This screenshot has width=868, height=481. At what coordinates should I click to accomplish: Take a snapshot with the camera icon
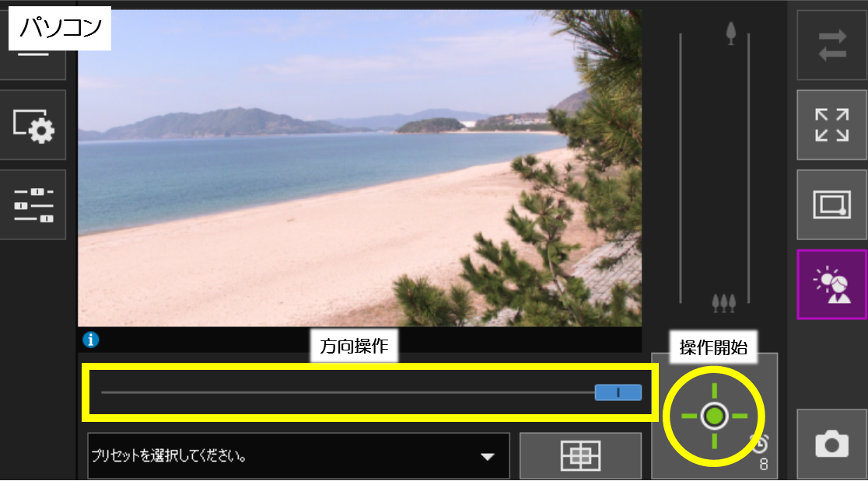831,444
